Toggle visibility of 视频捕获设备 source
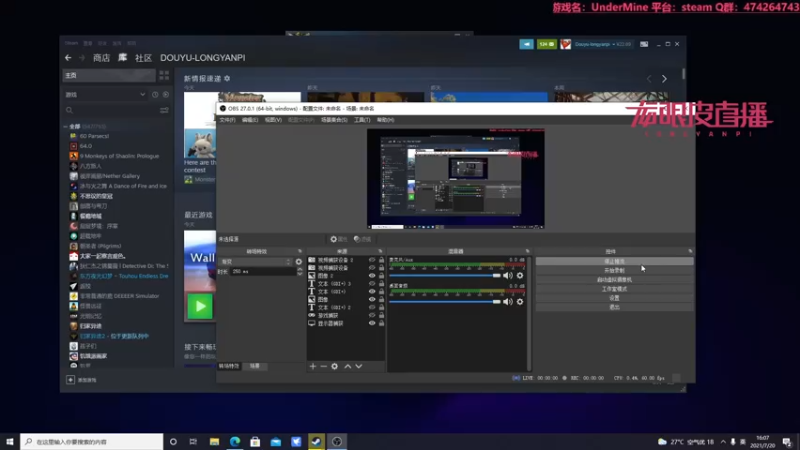 (x=372, y=267)
